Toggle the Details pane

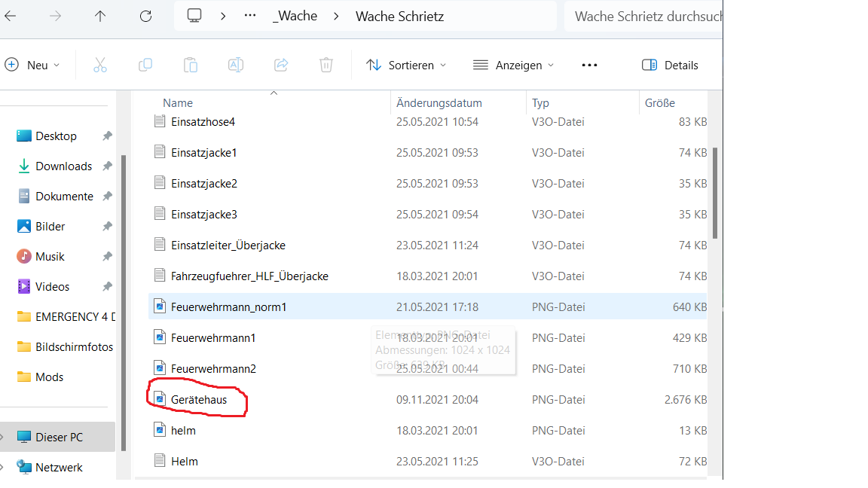(x=670, y=66)
